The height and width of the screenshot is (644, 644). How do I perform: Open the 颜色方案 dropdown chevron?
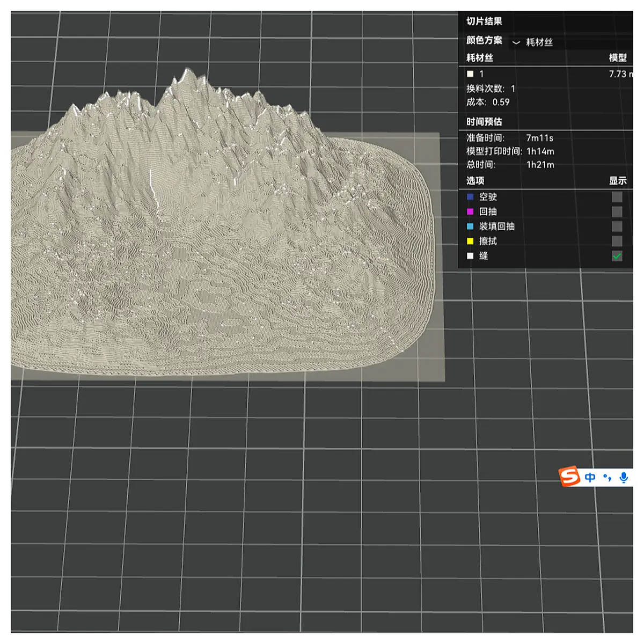coord(516,42)
